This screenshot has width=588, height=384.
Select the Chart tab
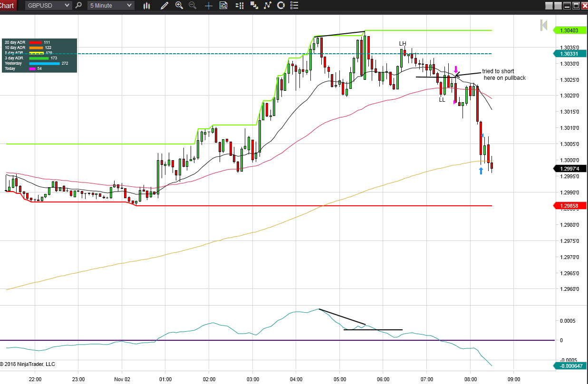point(8,6)
